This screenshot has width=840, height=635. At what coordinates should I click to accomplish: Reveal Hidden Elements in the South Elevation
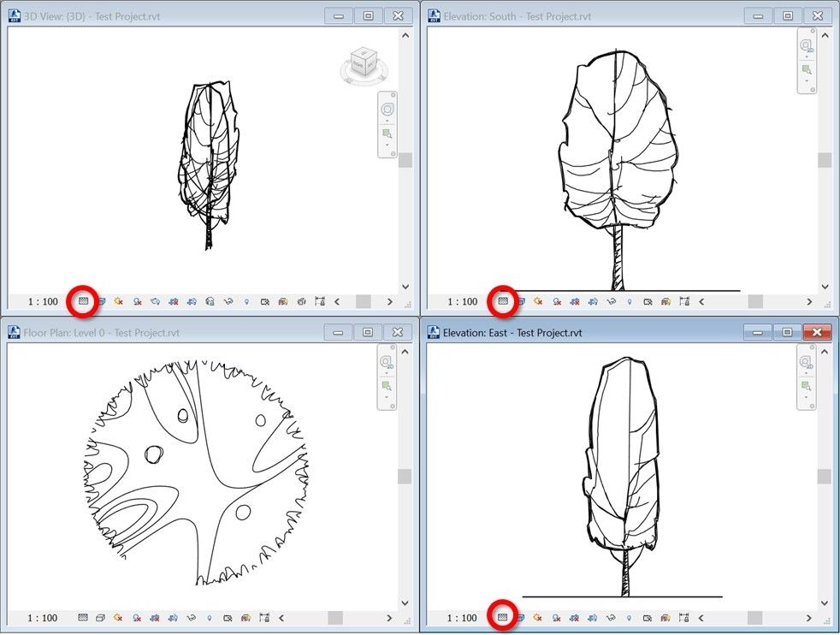click(630, 301)
